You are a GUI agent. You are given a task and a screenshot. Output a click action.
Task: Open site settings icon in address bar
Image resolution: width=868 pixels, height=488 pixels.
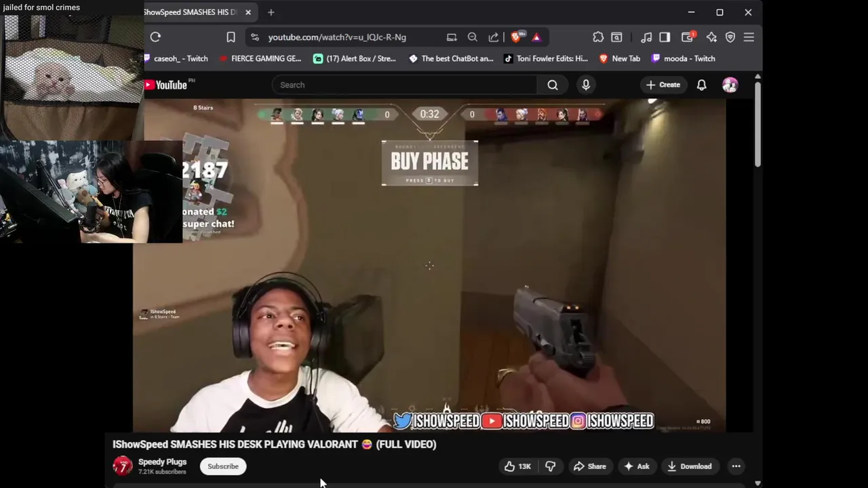[x=254, y=37]
